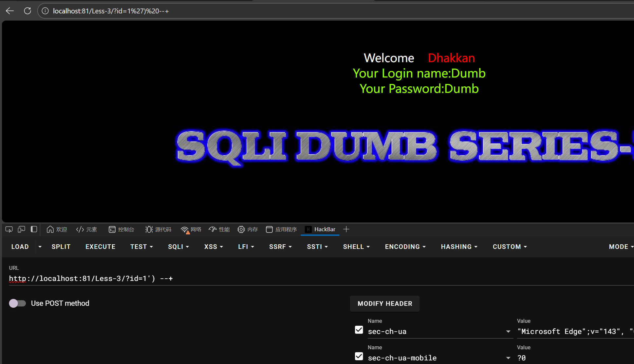Switch to the HackBar tab
The height and width of the screenshot is (364, 634).
(x=320, y=229)
